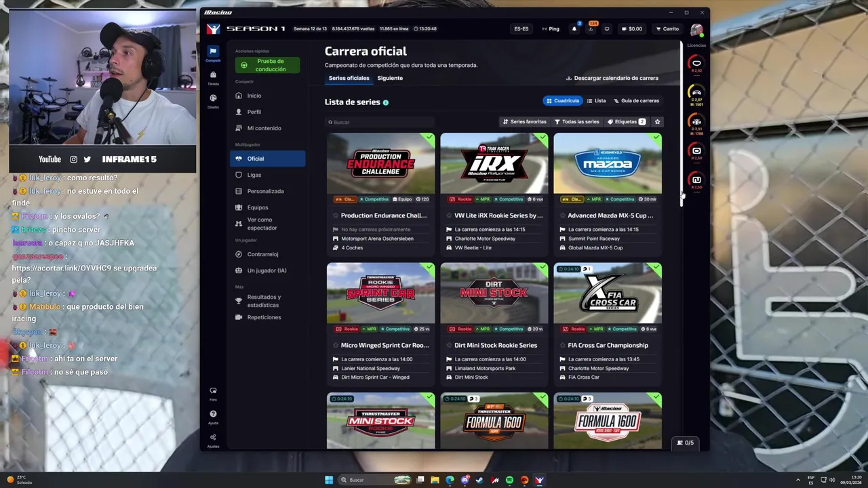Open Steam from the taskbar
Viewport: 868px width, 488px height.
click(479, 480)
